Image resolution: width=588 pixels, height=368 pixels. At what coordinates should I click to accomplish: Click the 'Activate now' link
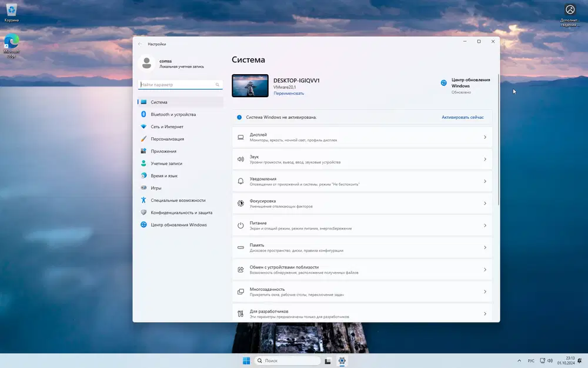pos(463,117)
